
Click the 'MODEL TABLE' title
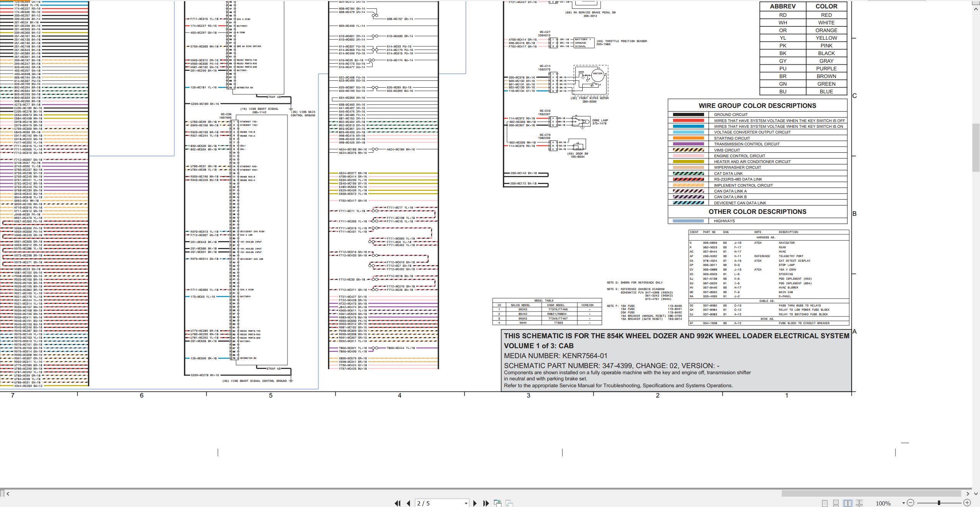pos(544,300)
